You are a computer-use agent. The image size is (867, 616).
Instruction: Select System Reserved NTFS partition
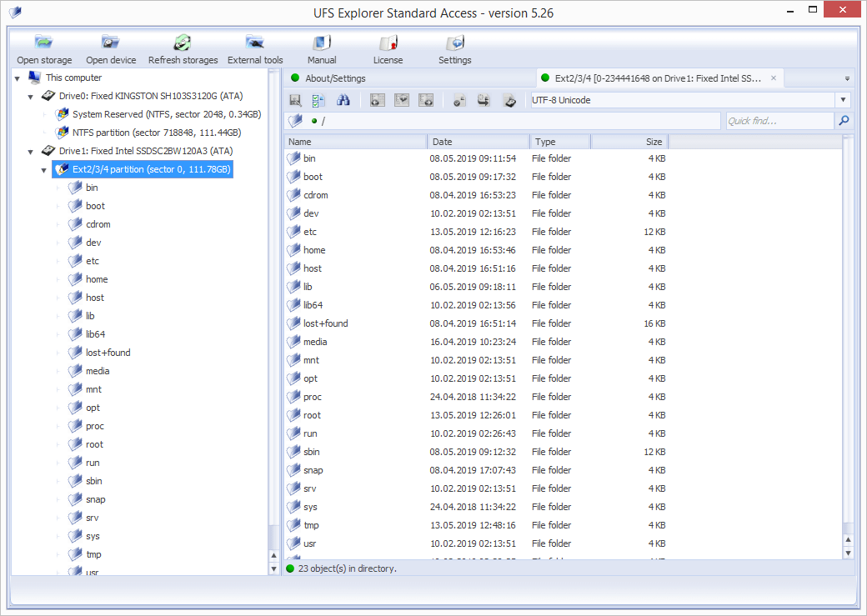tap(167, 114)
